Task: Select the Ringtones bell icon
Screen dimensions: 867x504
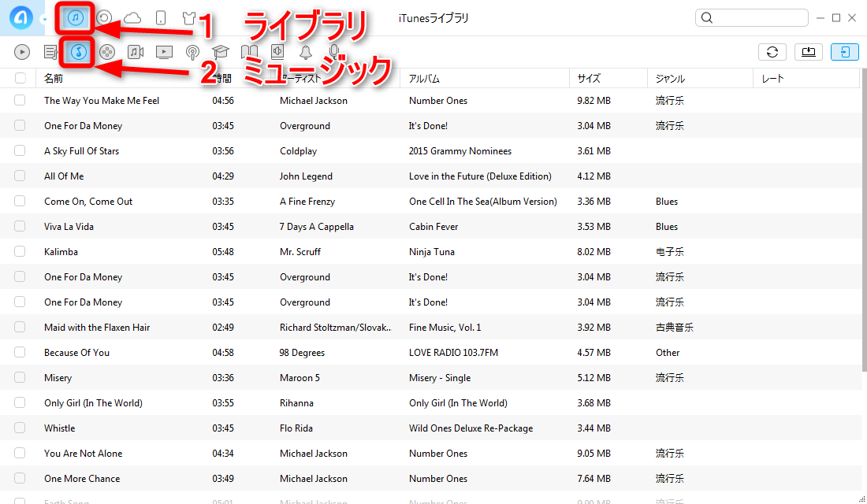Action: [x=306, y=53]
